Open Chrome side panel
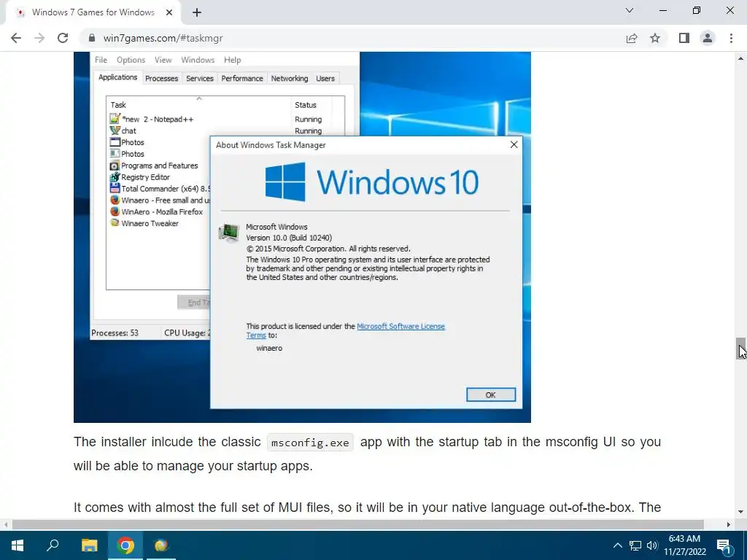The image size is (747, 560). click(x=684, y=38)
